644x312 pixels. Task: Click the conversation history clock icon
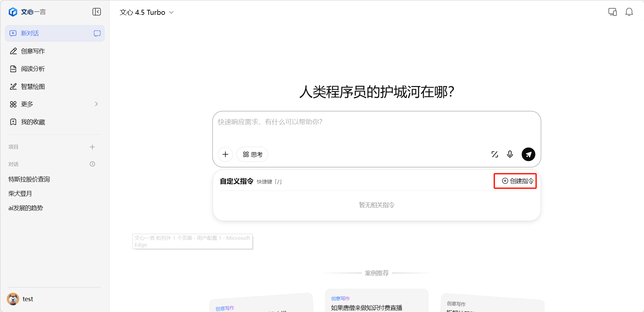point(92,164)
